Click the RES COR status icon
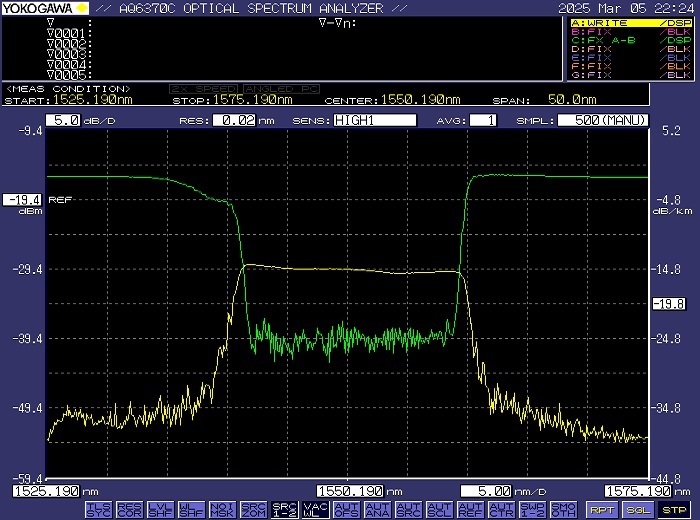Viewport: 700px width, 520px height. (x=129, y=509)
